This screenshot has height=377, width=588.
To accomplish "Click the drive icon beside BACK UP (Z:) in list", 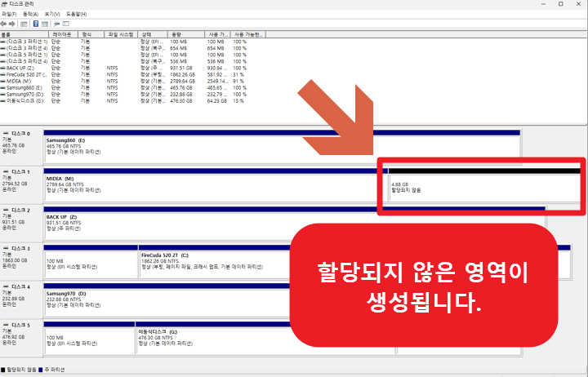I will pos(3,69).
